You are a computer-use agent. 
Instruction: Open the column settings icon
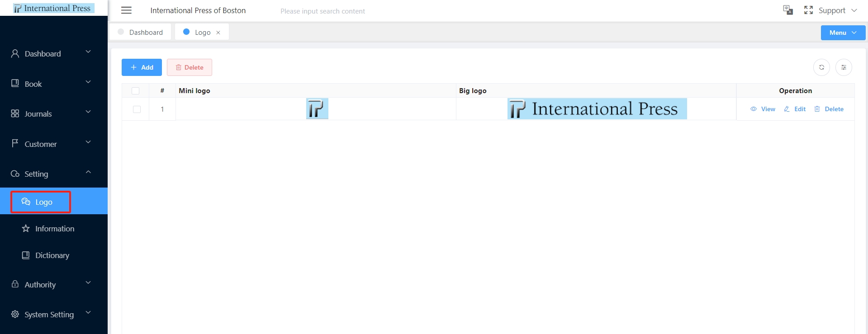point(844,67)
